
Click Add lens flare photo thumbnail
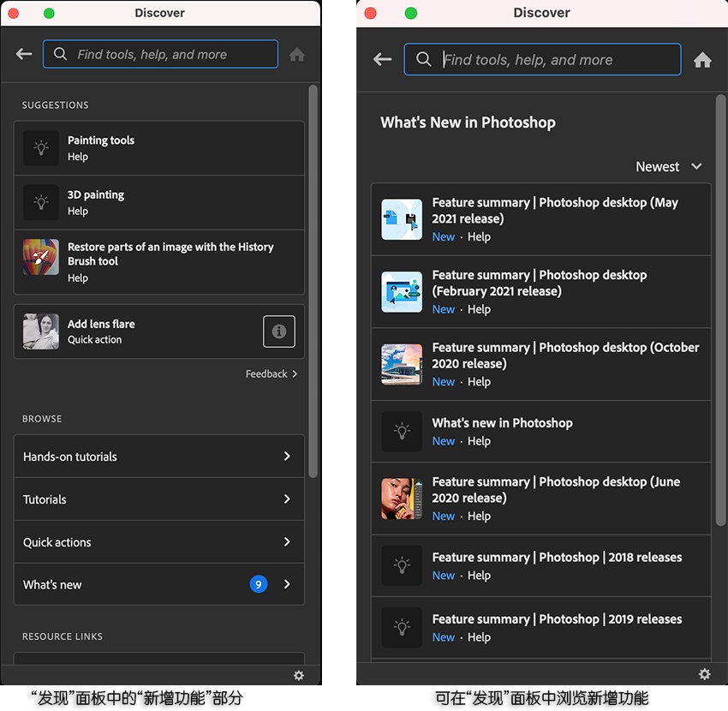click(41, 332)
